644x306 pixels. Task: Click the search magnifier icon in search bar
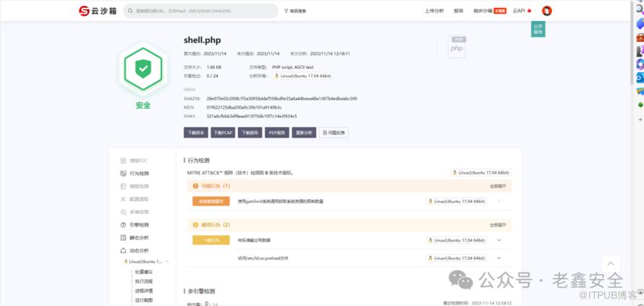[x=130, y=11]
